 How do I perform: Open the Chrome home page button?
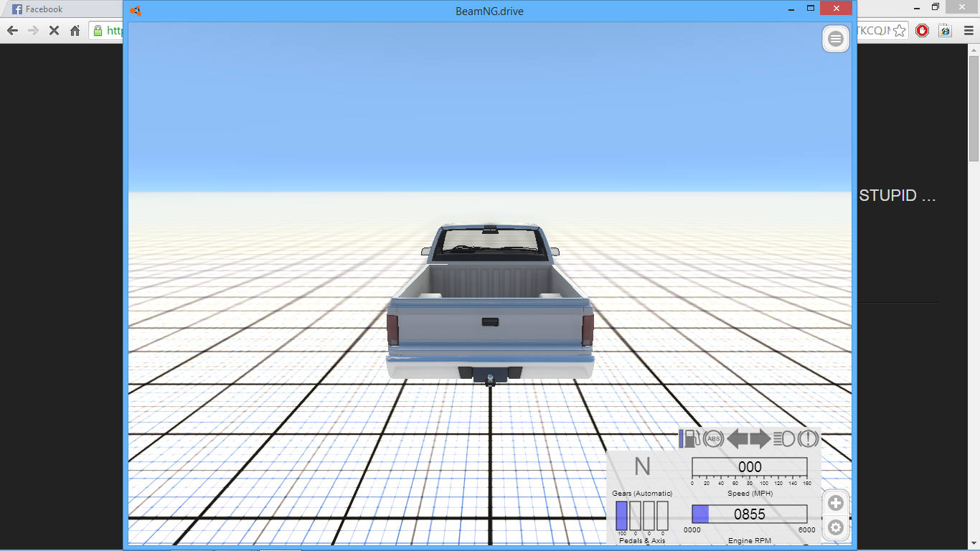point(75,31)
